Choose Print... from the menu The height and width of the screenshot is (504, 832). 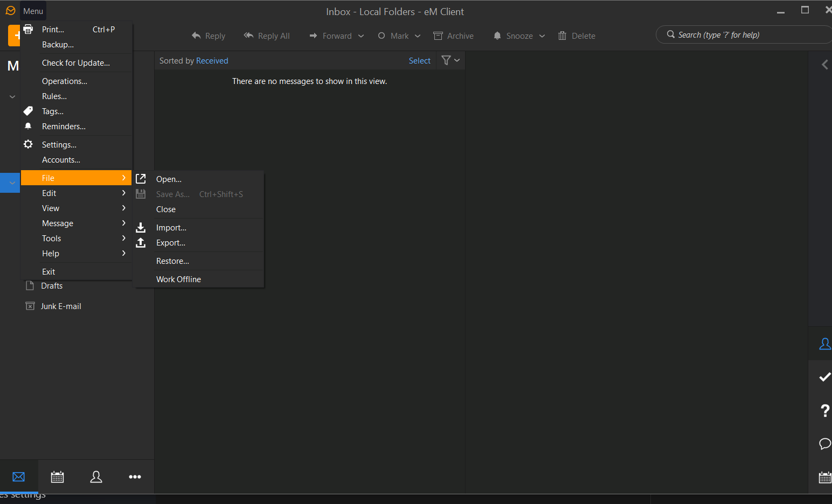[77, 30]
